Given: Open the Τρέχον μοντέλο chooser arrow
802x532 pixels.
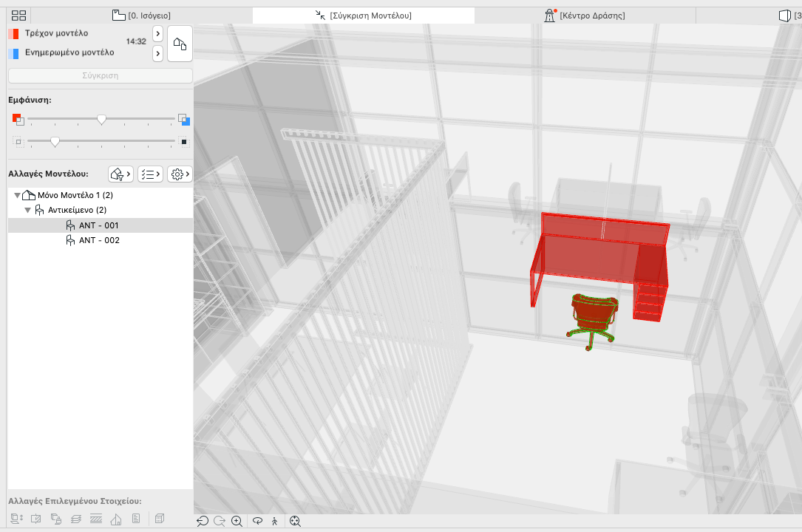Looking at the screenshot, I should (x=157, y=34).
